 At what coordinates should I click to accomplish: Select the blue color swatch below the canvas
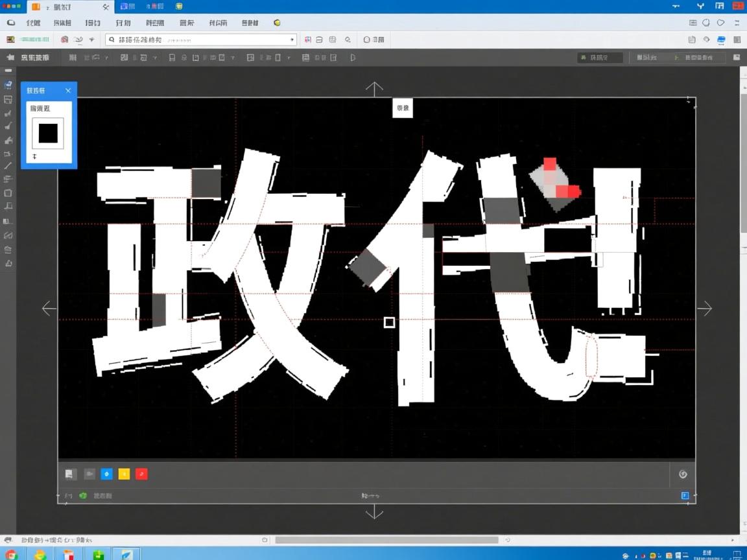106,474
